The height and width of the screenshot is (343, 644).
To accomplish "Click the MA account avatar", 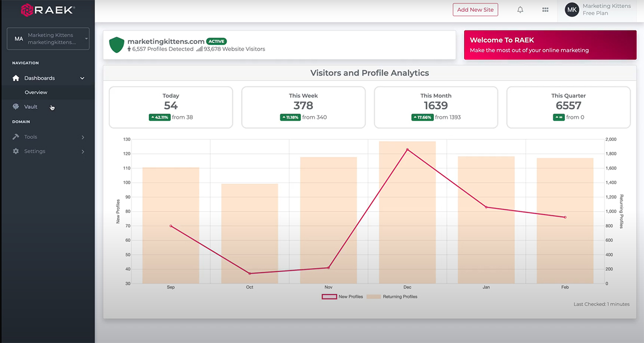I will click(19, 39).
